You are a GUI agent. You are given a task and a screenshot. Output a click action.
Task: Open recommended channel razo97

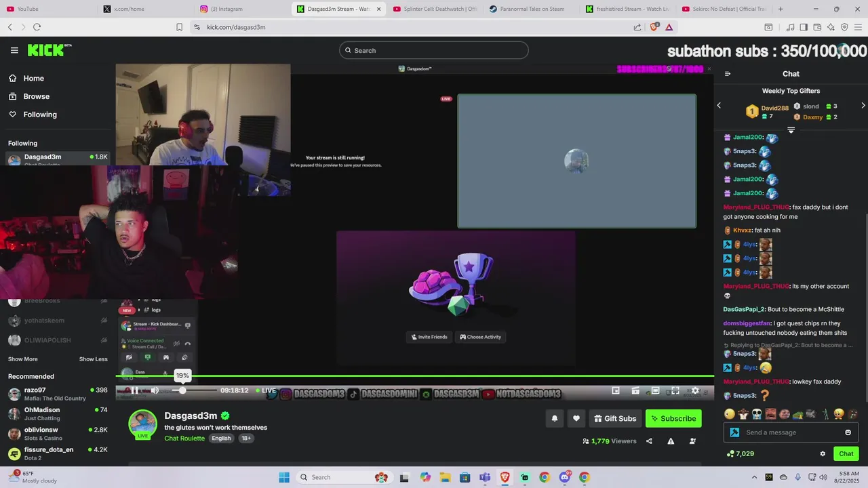(x=58, y=394)
